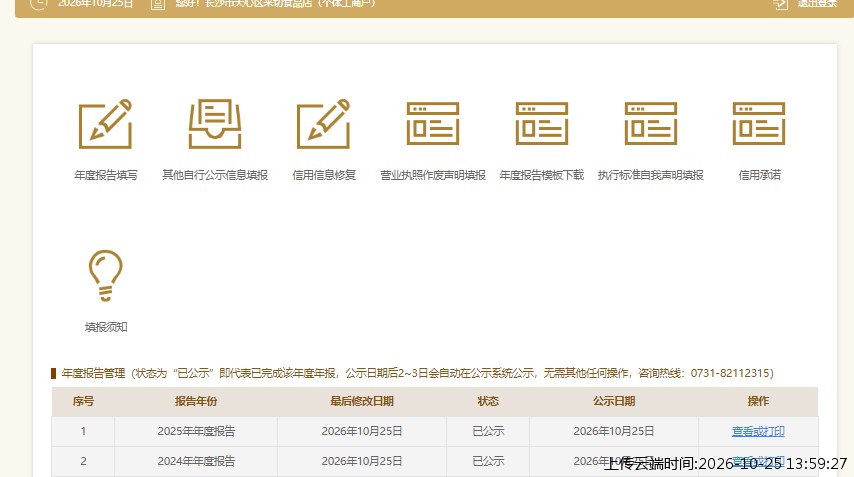Screen dimensions: 854x477
Task: Click the 公示日期 column header
Action: point(614,401)
